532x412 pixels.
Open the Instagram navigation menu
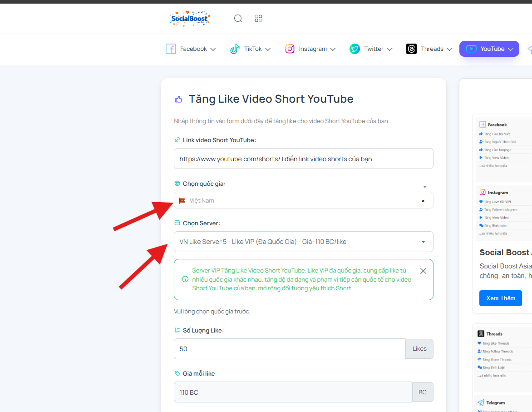click(x=310, y=49)
